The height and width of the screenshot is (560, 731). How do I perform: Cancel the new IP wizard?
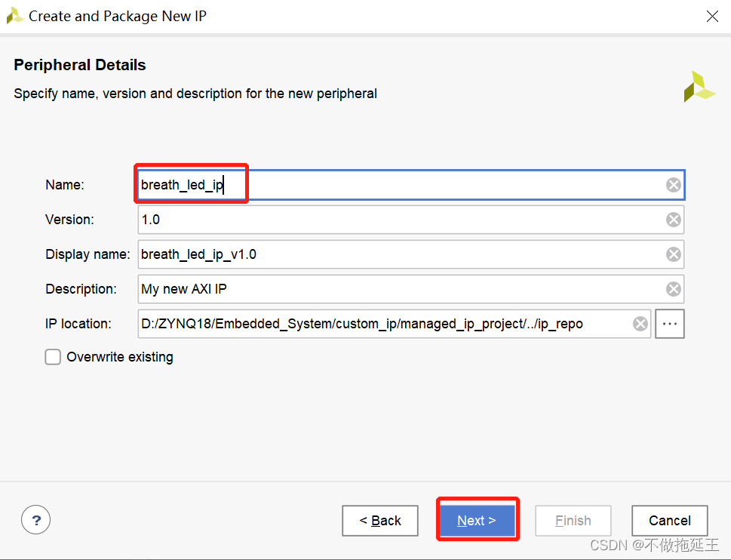669,520
